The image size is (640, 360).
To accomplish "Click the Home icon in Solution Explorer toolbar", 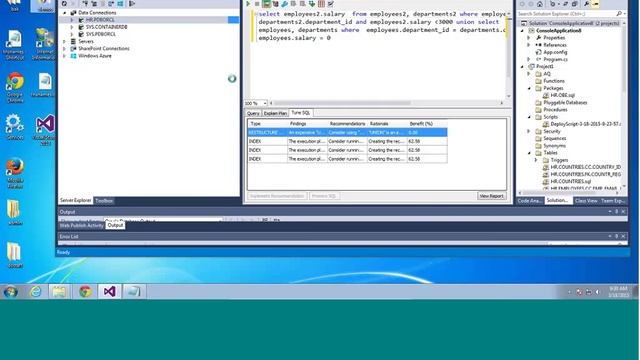I will coord(540,4).
